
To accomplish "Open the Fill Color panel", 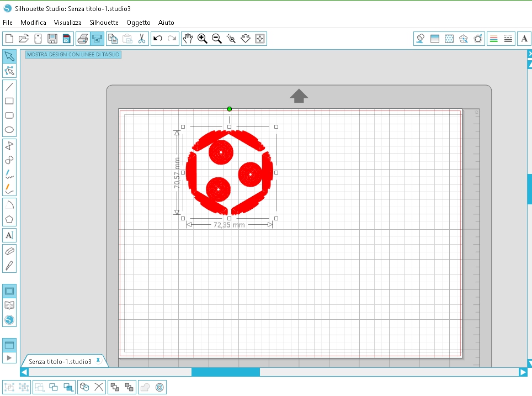I will pos(421,39).
